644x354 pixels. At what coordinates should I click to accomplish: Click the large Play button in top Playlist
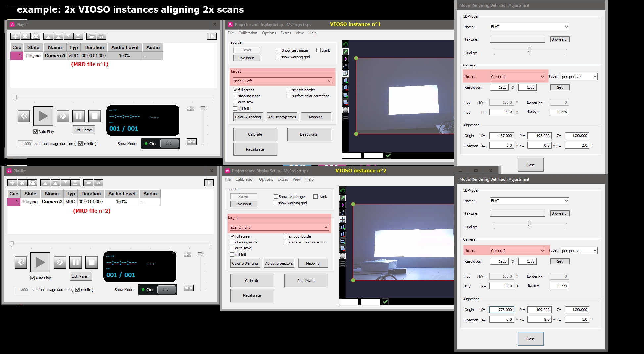tap(43, 116)
